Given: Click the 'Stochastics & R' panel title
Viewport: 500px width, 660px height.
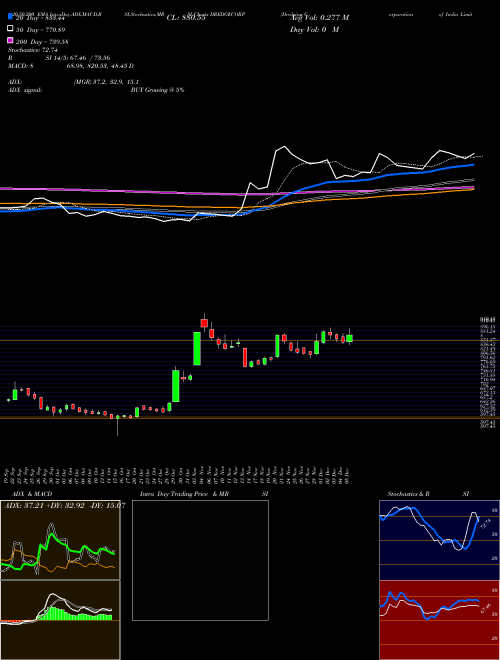Looking at the screenshot, I should (x=408, y=494).
